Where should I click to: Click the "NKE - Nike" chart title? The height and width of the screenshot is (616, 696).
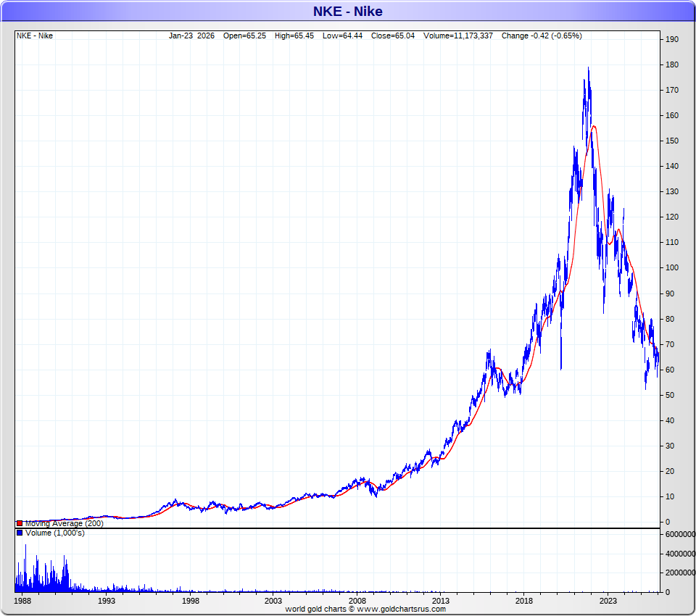[x=347, y=11]
